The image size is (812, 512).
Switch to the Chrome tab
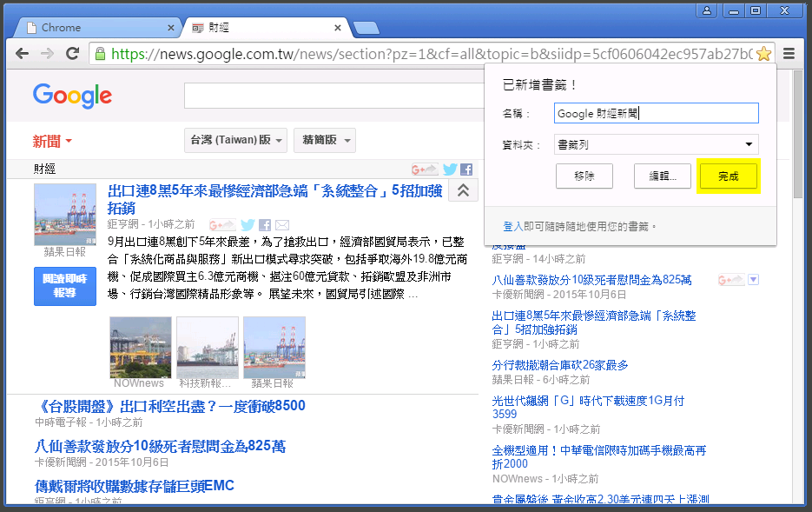tap(98, 28)
